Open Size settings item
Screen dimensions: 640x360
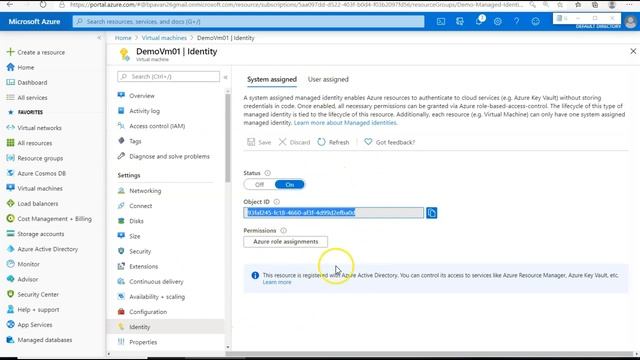pos(129,236)
